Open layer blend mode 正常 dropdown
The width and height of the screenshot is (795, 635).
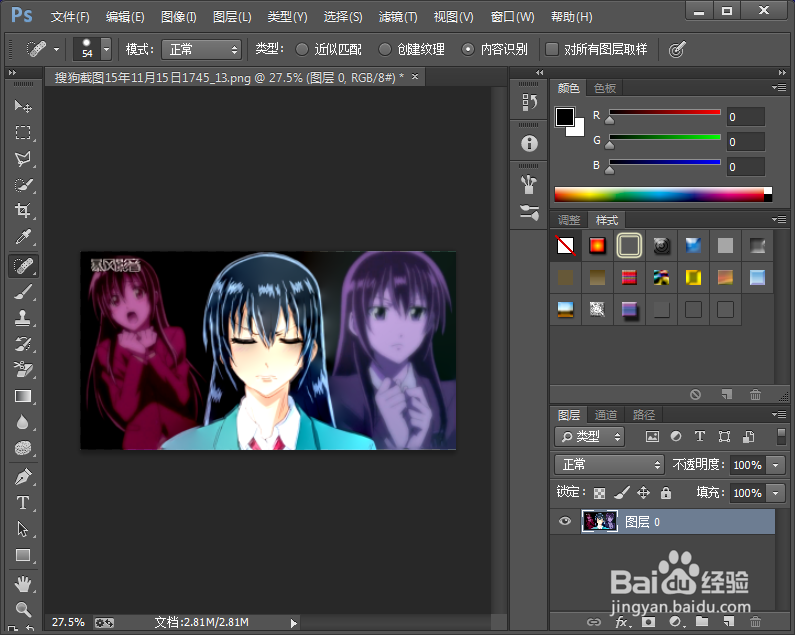[609, 465]
